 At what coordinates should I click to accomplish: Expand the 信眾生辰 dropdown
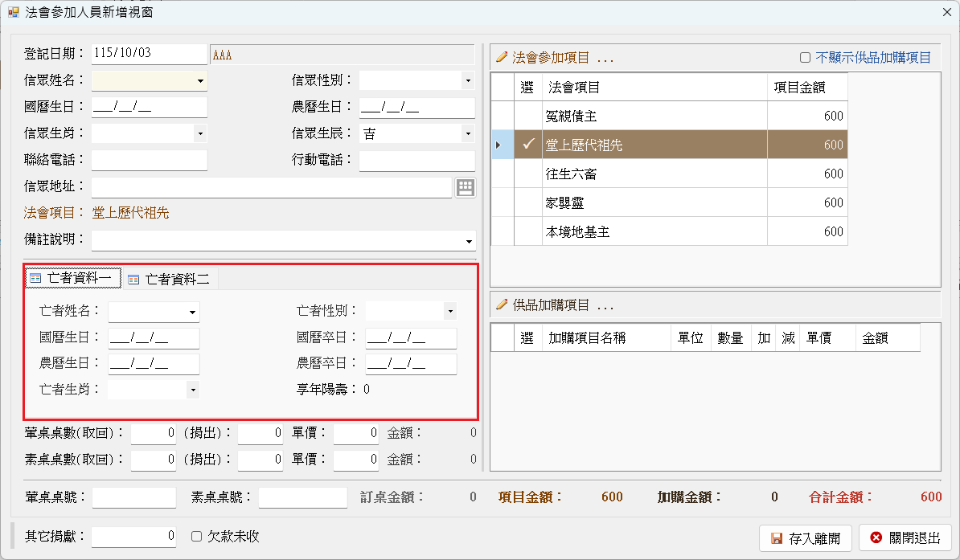click(x=468, y=133)
